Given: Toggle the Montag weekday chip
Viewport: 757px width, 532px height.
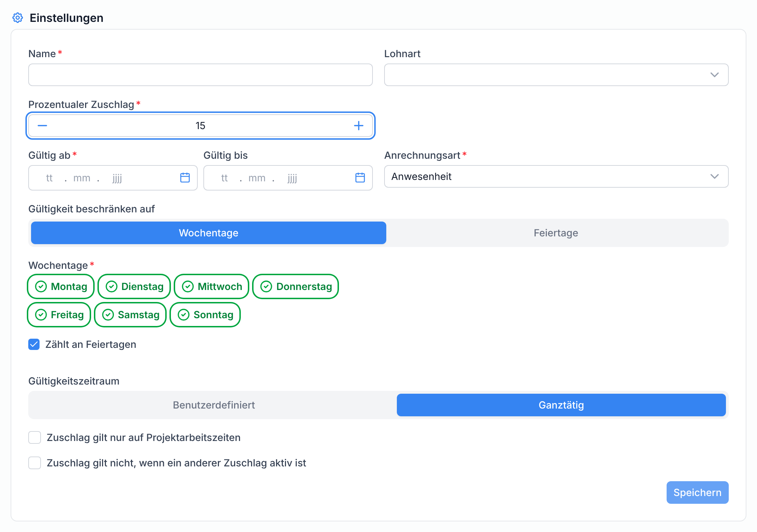Looking at the screenshot, I should point(61,286).
